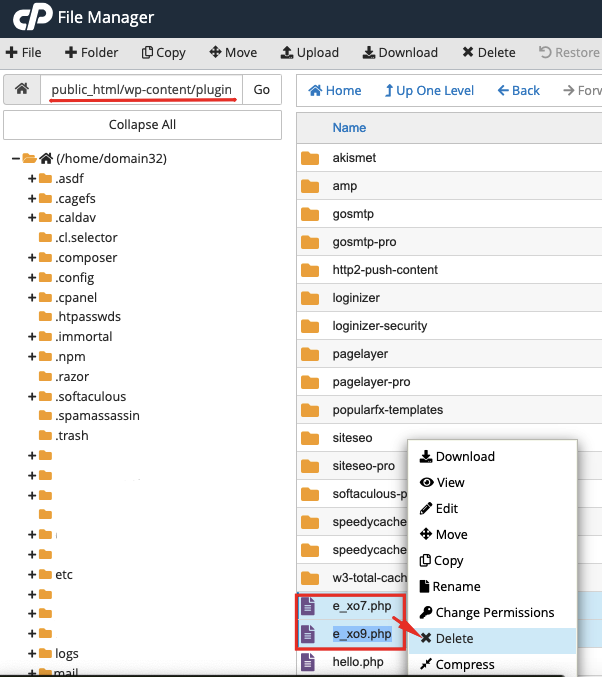Click the home icon beside path field

pyautogui.click(x=22, y=89)
